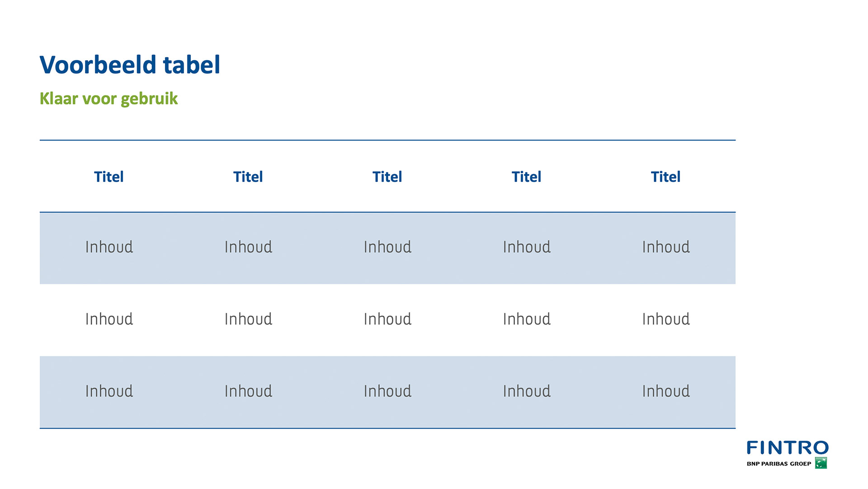
Task: Click the second 'Titel' column header
Action: (248, 176)
